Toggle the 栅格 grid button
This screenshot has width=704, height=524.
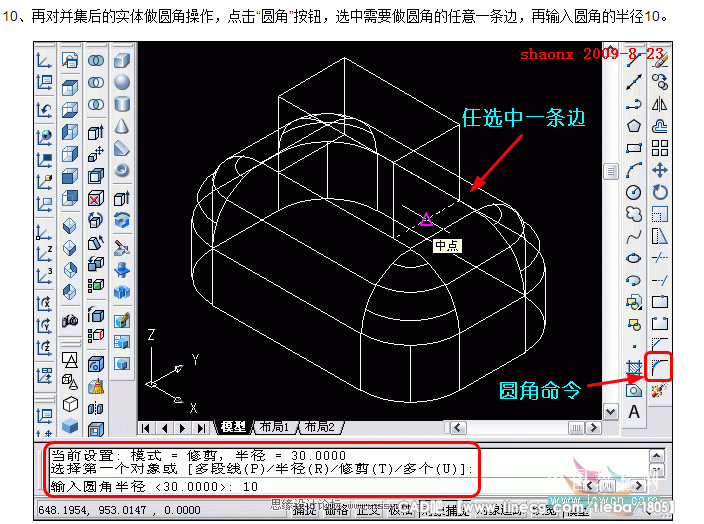[337, 510]
